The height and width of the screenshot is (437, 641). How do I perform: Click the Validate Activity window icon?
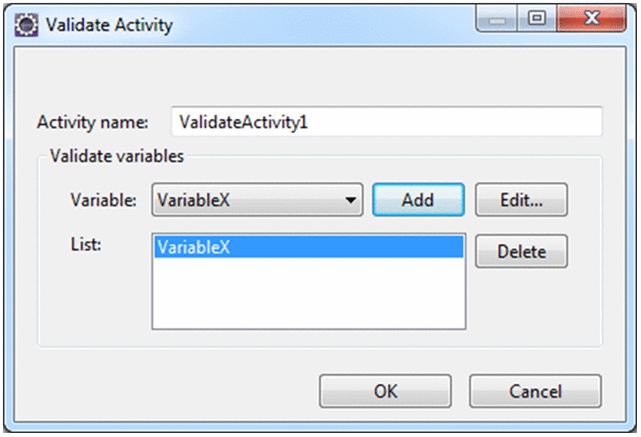23,24
